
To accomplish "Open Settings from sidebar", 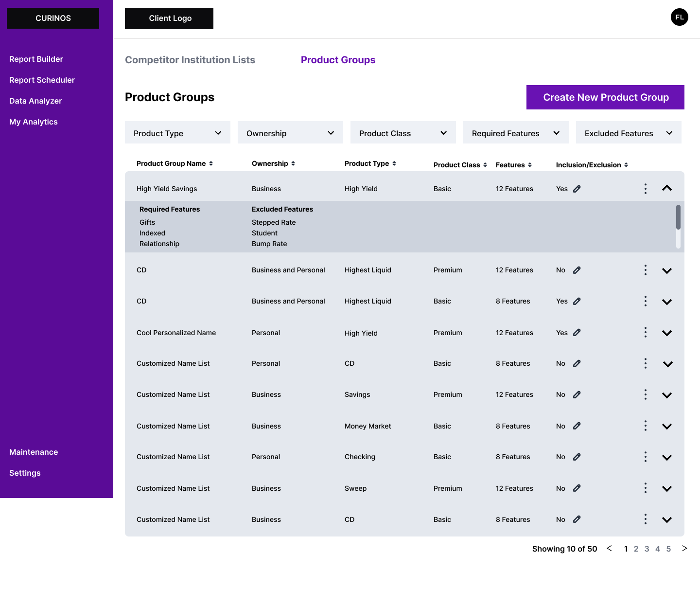I will tap(25, 473).
